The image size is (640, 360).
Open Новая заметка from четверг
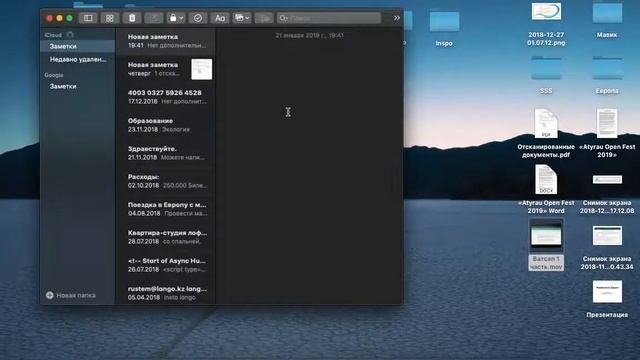pos(166,69)
